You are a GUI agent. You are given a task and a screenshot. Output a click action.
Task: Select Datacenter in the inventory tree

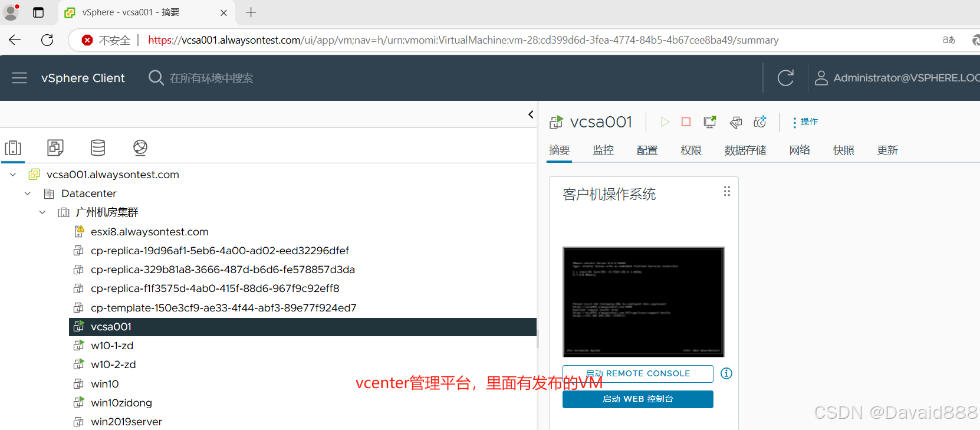(89, 193)
